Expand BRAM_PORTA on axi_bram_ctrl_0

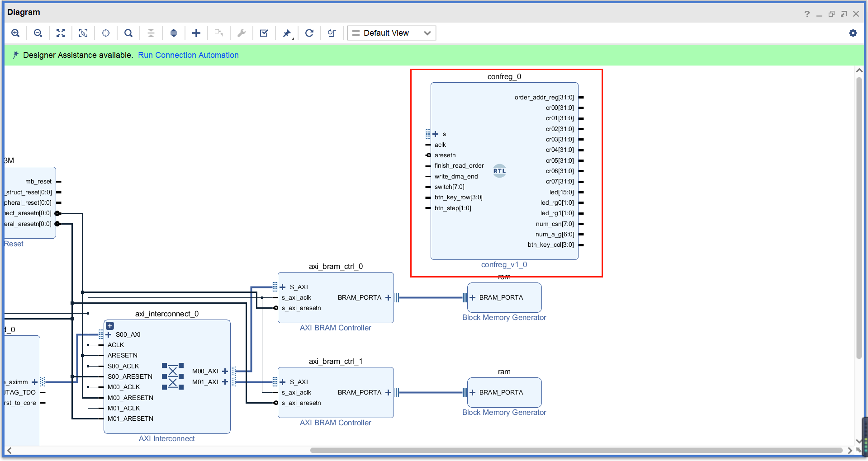[x=388, y=297]
